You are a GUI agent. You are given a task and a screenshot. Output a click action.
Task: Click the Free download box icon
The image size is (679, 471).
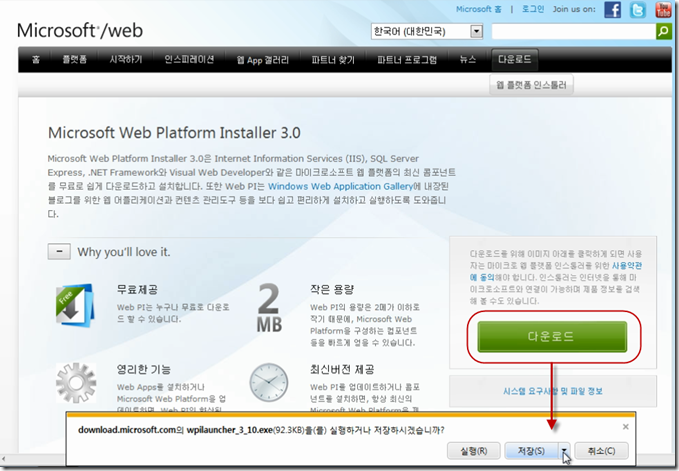point(75,305)
